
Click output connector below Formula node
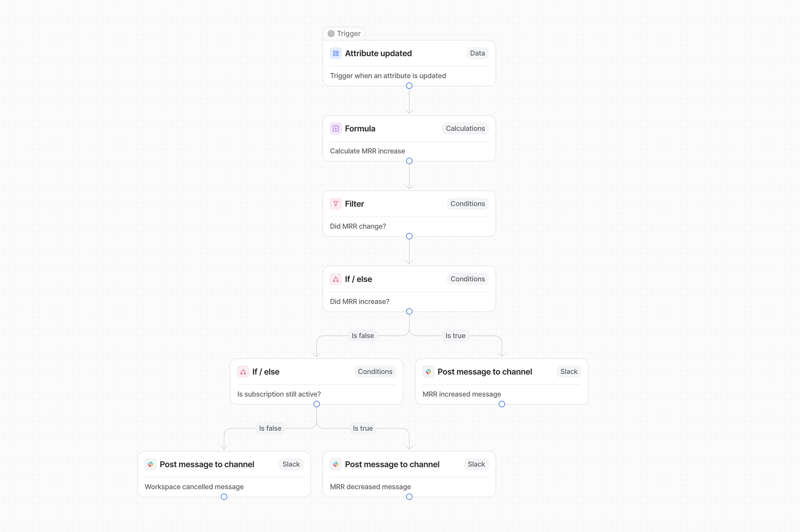point(409,161)
